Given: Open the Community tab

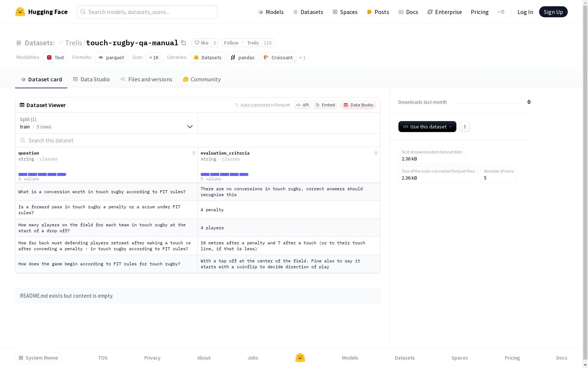Looking at the screenshot, I should coord(202,79).
